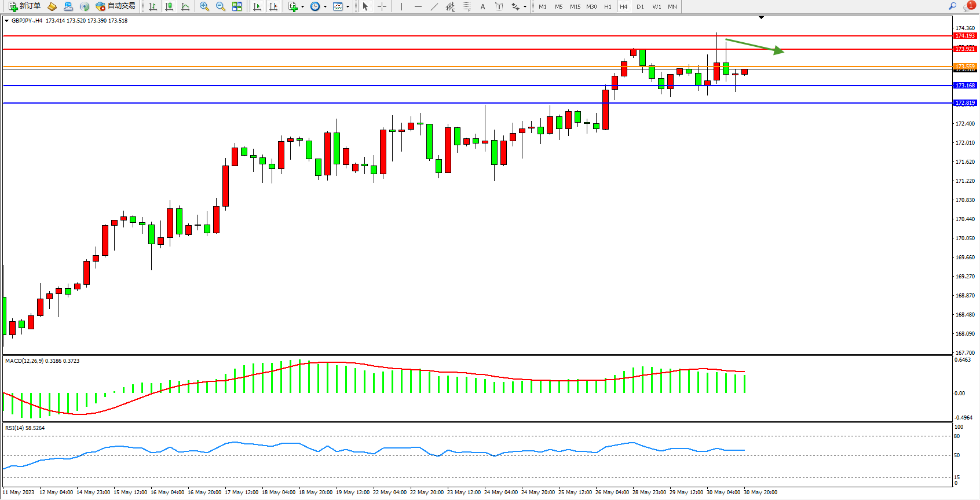Switch chart to bar chart mode
Image resolution: width=980 pixels, height=500 pixels.
(153, 6)
